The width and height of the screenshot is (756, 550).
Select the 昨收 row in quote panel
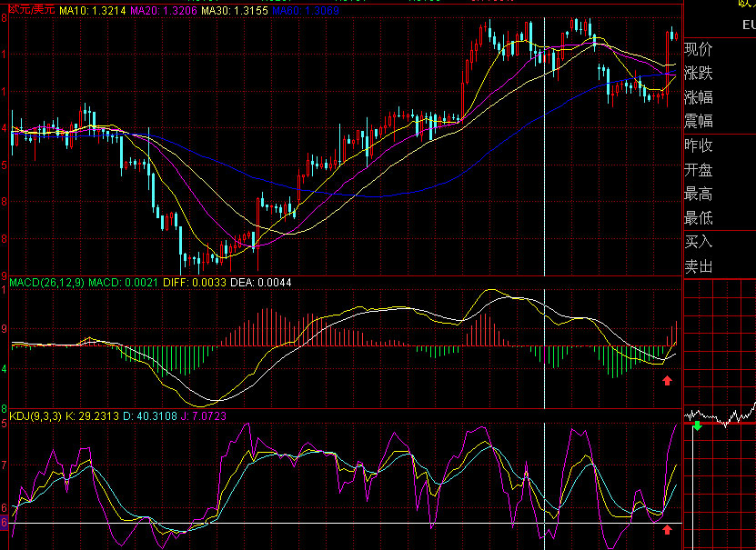(720, 145)
